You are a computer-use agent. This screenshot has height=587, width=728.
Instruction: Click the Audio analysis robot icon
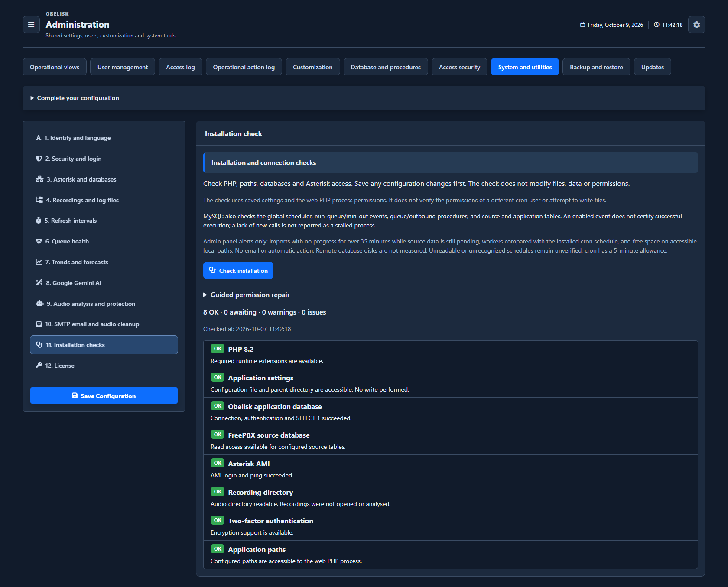(x=39, y=304)
